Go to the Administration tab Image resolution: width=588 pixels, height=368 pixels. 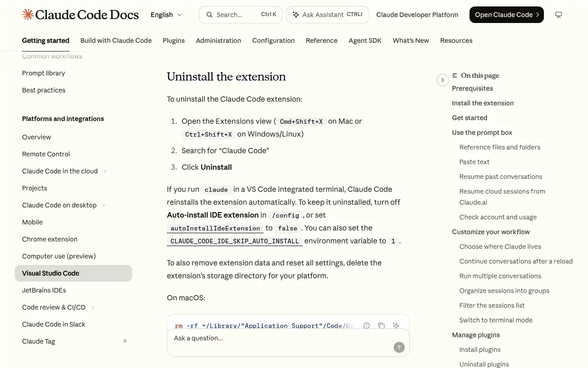click(x=218, y=40)
